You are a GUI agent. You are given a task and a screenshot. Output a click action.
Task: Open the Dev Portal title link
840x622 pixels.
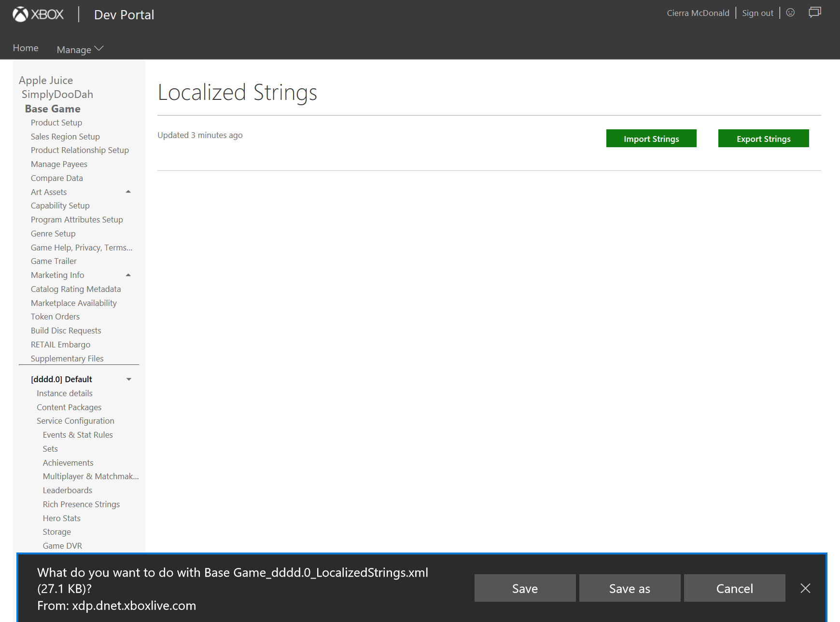[124, 15]
